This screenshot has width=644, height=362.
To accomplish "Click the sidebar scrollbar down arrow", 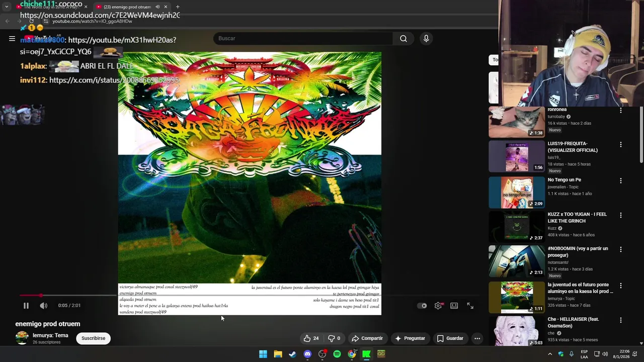I will tap(641, 343).
